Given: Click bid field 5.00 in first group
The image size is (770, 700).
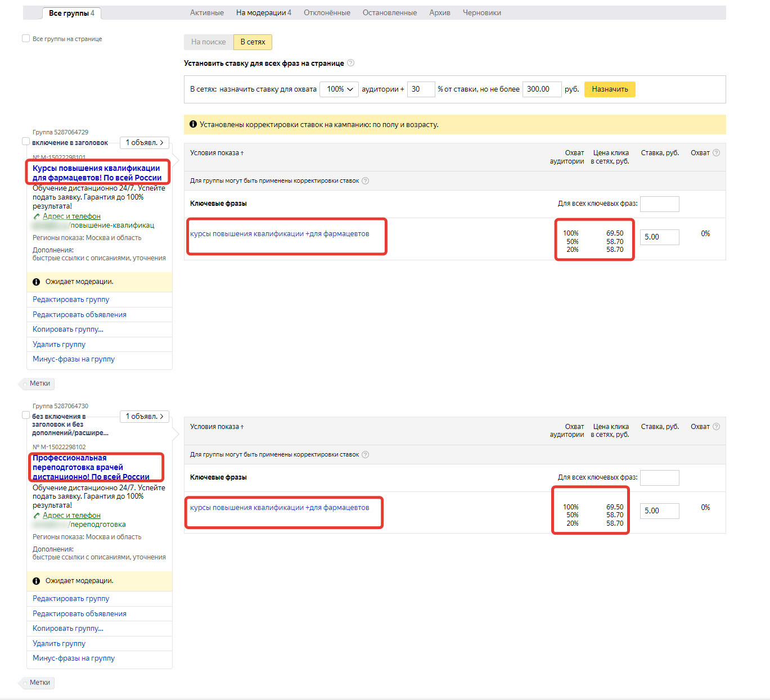Looking at the screenshot, I should click(x=659, y=237).
